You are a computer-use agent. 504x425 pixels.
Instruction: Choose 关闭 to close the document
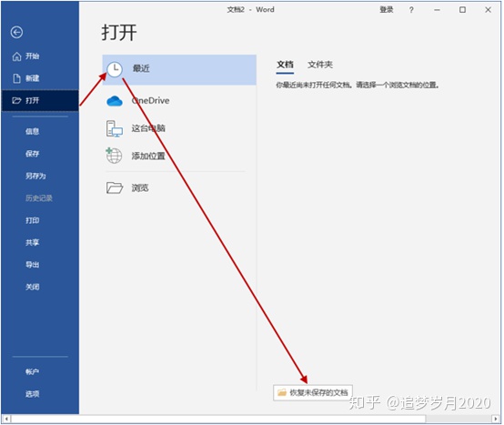click(40, 287)
